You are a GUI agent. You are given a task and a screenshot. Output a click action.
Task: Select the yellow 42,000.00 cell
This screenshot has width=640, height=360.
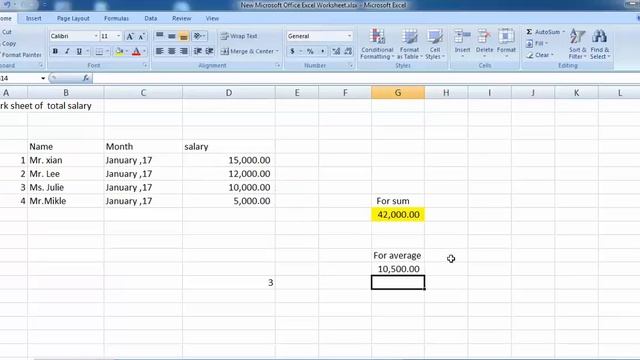[x=398, y=215]
